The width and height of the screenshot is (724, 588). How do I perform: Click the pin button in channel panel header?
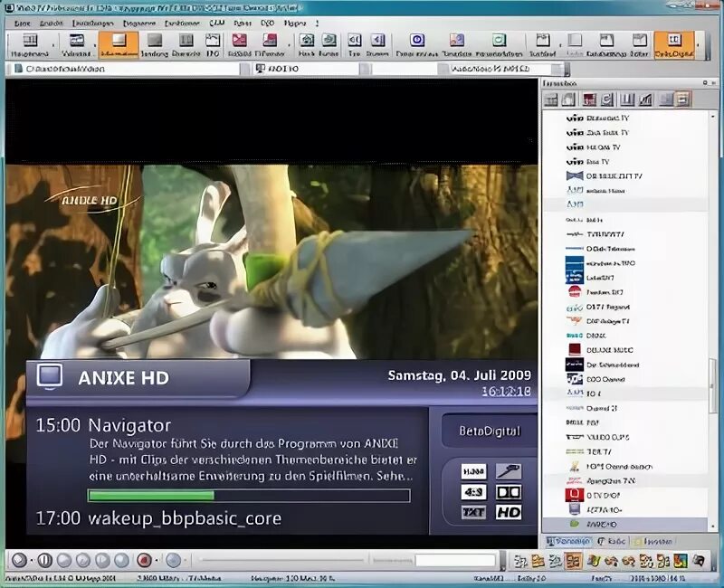coord(705,83)
